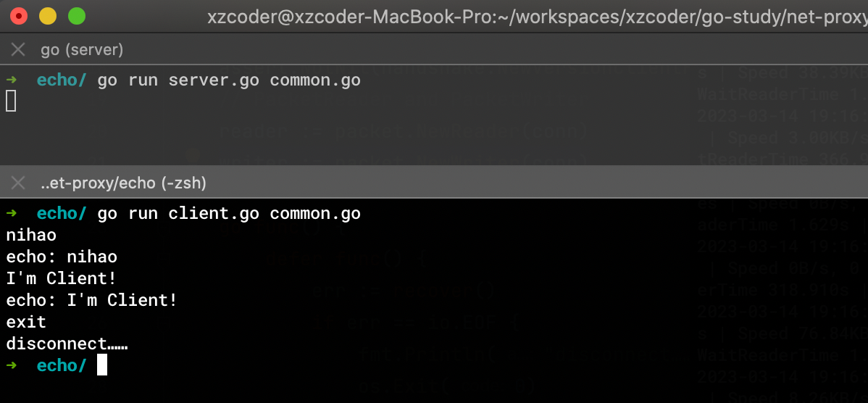Click the 'go run server.go common.go' command
Screen dimensions: 868x403
click(229, 80)
